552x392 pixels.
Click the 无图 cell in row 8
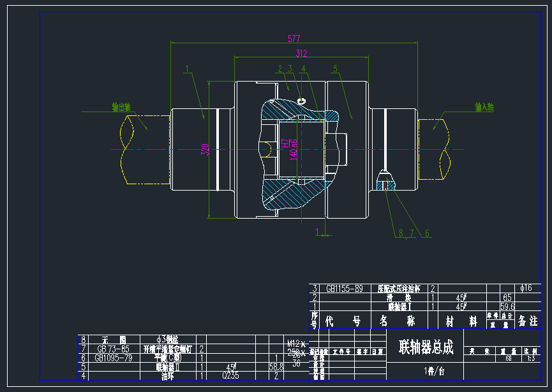[x=114, y=340]
